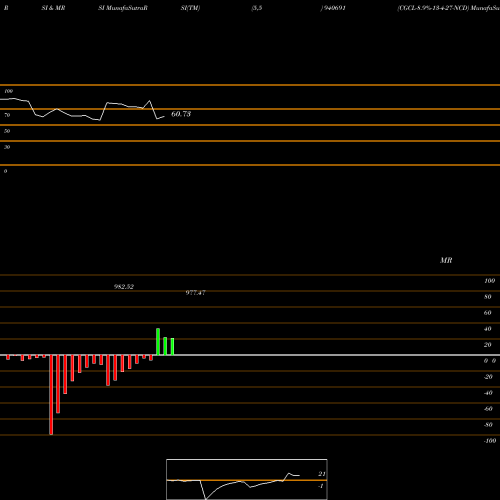500x500 pixels.
Task: Click the SI & MR header text
Action: coord(53,8)
